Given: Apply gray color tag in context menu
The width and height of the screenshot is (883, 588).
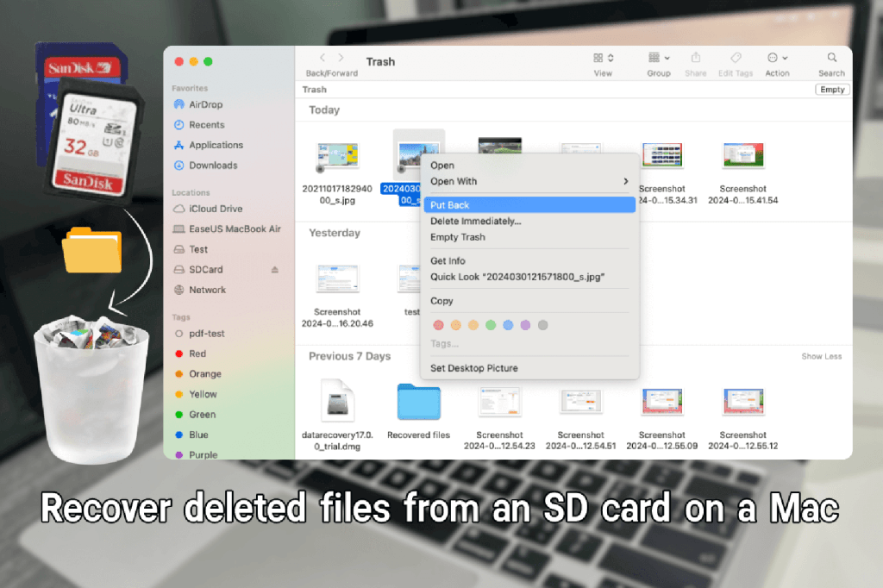Looking at the screenshot, I should tap(543, 325).
